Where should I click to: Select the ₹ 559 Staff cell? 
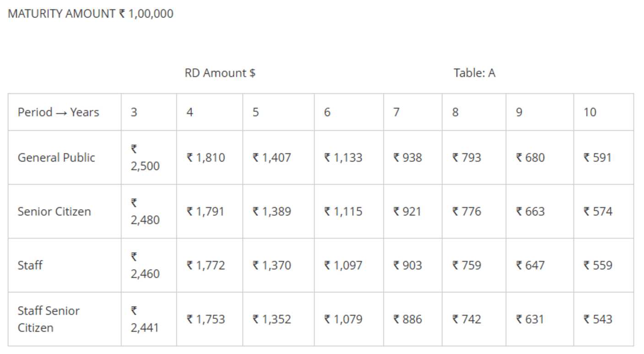point(597,265)
